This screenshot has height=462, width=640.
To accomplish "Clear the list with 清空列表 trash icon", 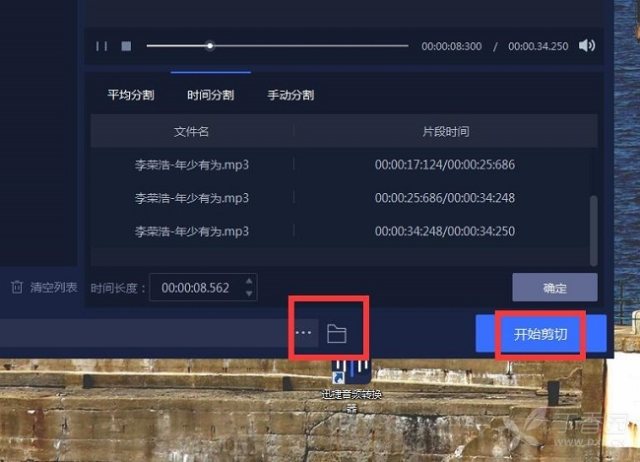I will [x=17, y=288].
